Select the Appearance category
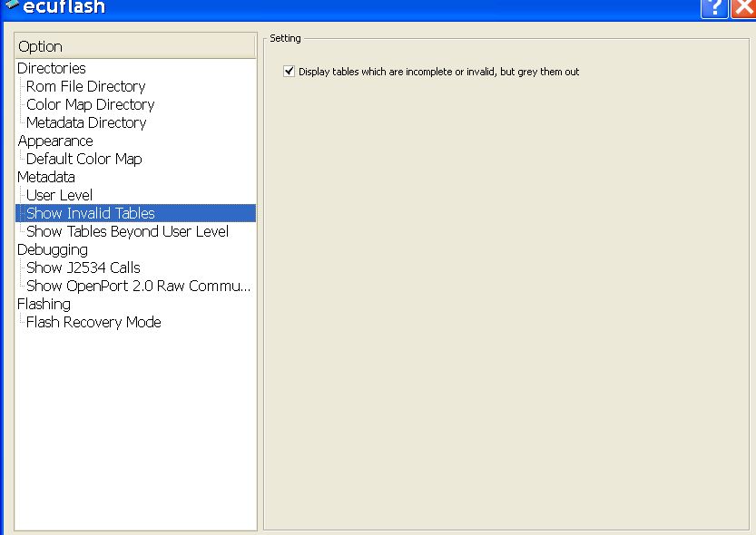 coord(55,141)
